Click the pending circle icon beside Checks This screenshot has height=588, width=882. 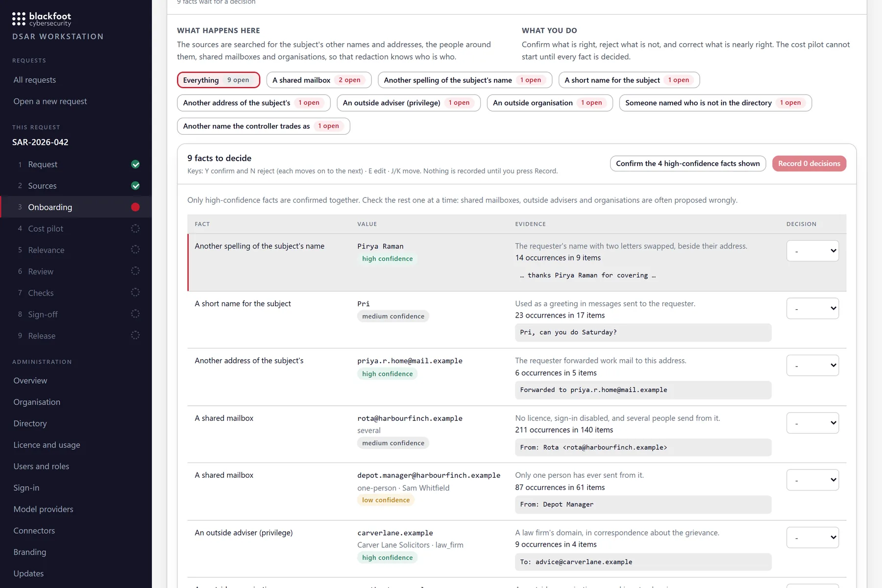coord(136,293)
